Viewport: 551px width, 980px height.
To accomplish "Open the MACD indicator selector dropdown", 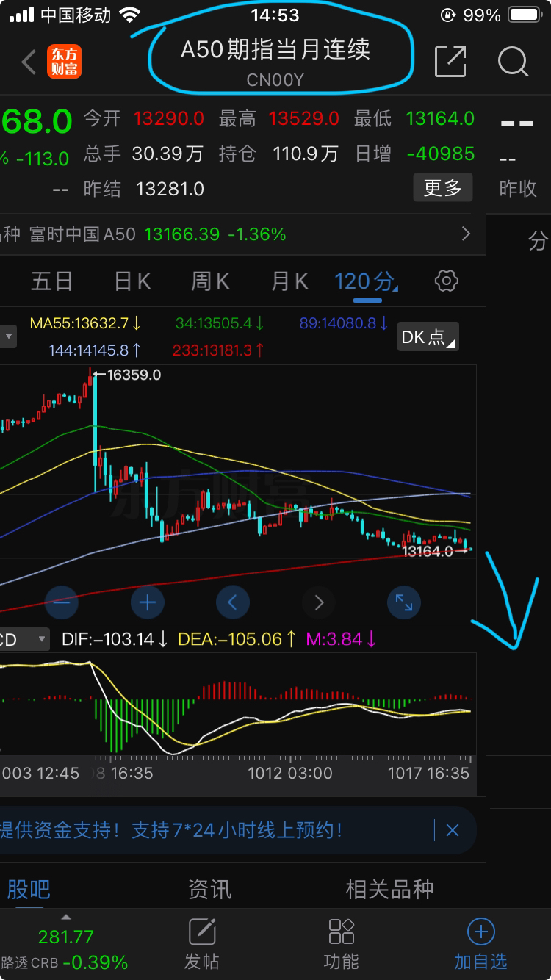I will [x=24, y=639].
